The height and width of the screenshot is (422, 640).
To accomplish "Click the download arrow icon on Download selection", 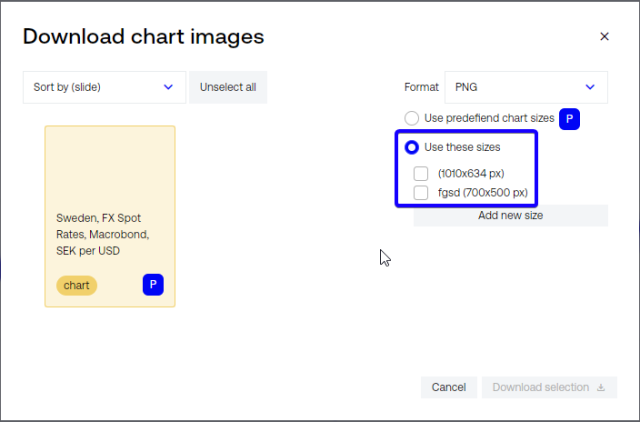I will tap(601, 387).
